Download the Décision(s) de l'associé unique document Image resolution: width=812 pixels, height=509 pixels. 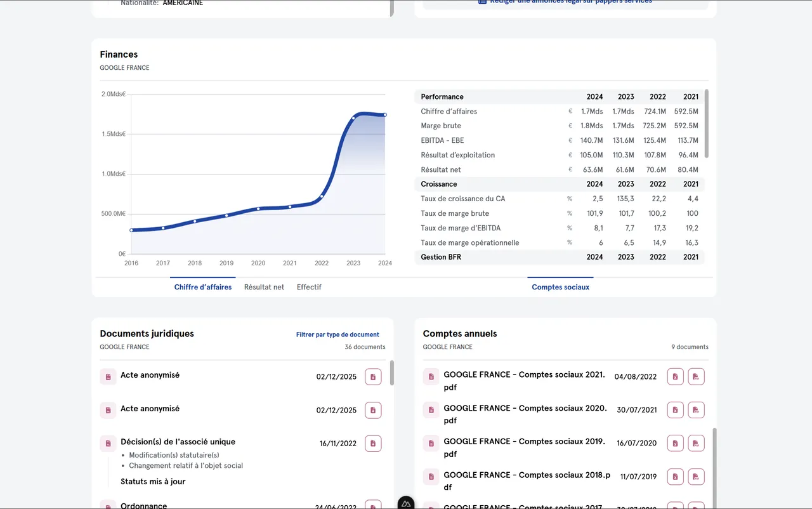[x=373, y=443]
